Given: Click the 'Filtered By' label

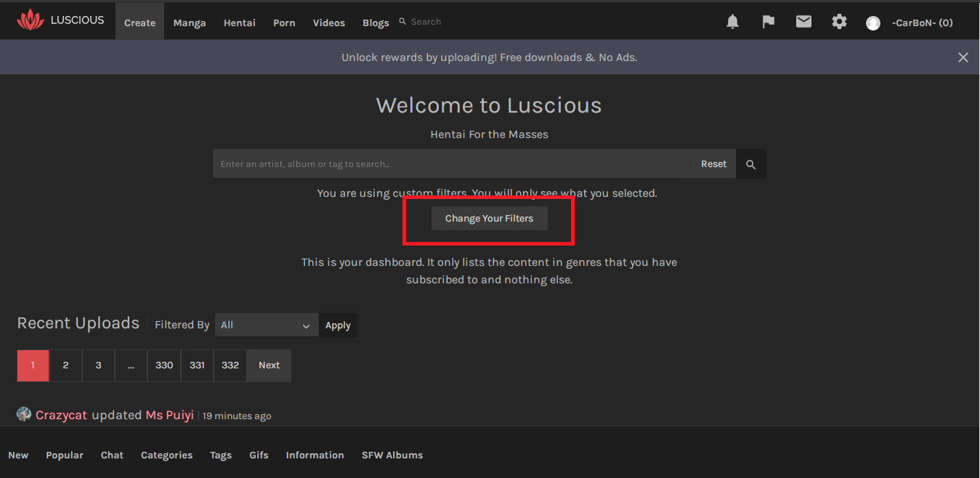Looking at the screenshot, I should coord(182,325).
